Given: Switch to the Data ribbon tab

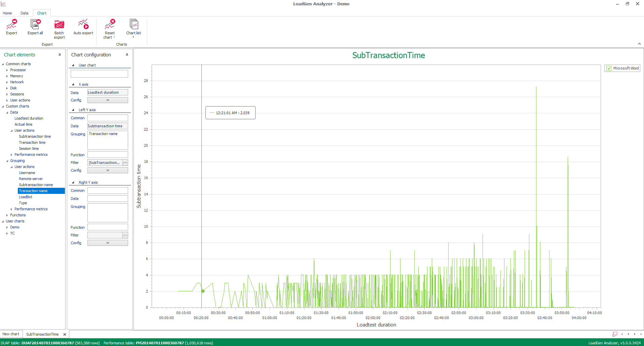Looking at the screenshot, I should point(24,13).
